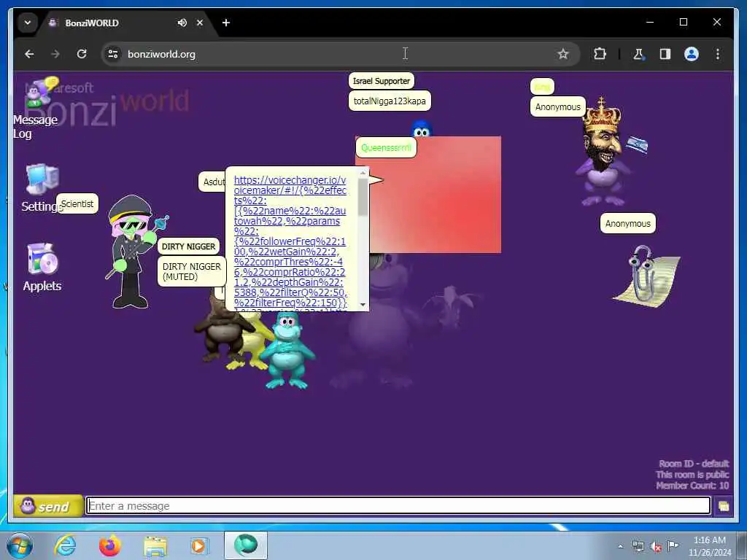Open Chrome Labs flask icon

(638, 54)
